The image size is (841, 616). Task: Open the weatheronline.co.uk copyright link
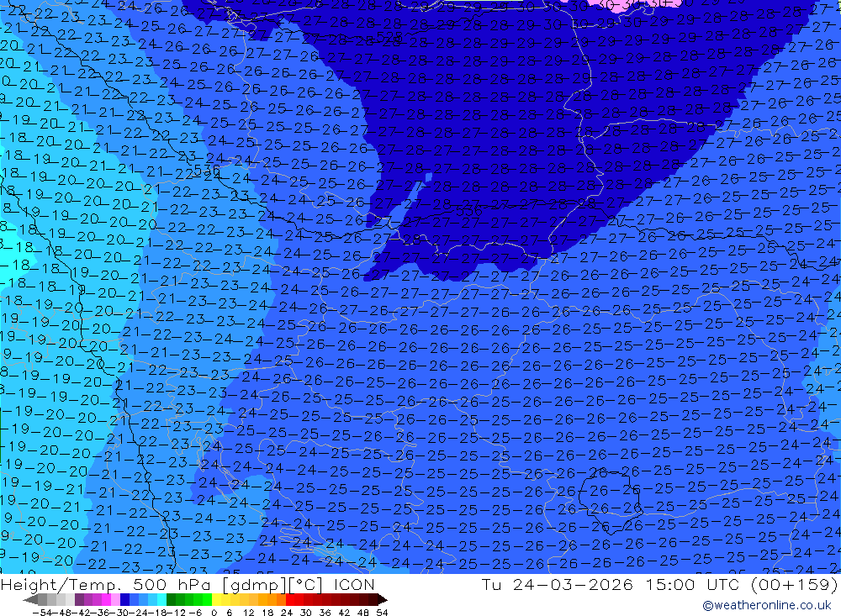(767, 605)
